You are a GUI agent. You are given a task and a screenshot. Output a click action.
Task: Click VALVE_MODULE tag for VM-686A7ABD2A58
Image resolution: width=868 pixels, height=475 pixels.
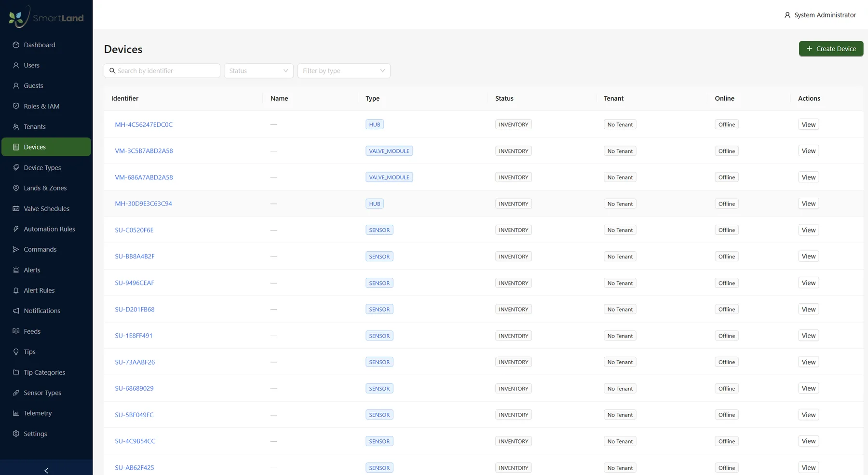click(x=389, y=177)
